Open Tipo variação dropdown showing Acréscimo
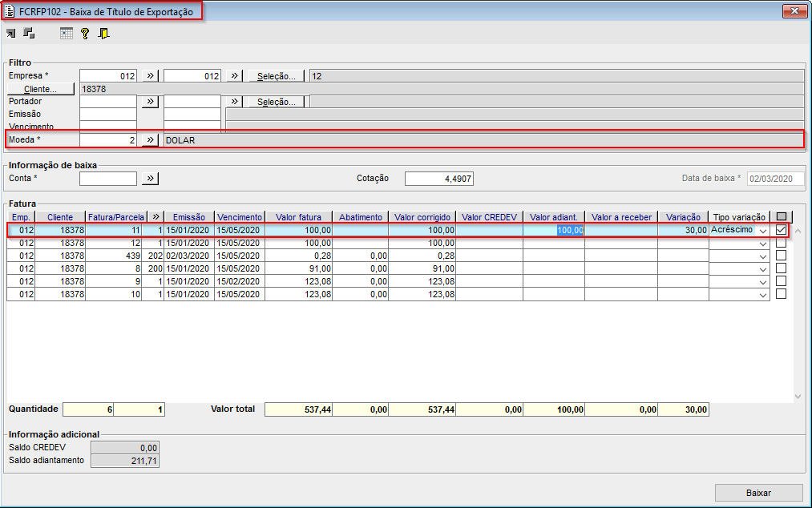The image size is (812, 508). pos(763,231)
